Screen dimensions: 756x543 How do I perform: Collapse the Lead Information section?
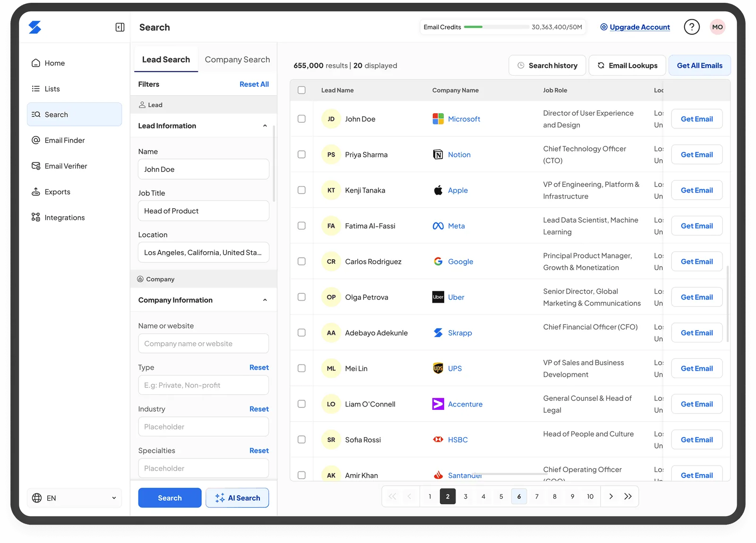point(265,126)
